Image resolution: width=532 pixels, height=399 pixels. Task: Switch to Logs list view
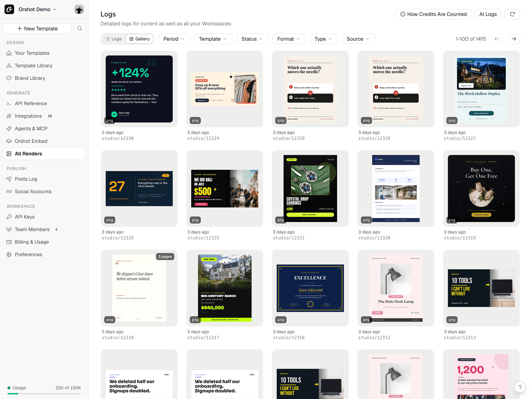(x=113, y=39)
